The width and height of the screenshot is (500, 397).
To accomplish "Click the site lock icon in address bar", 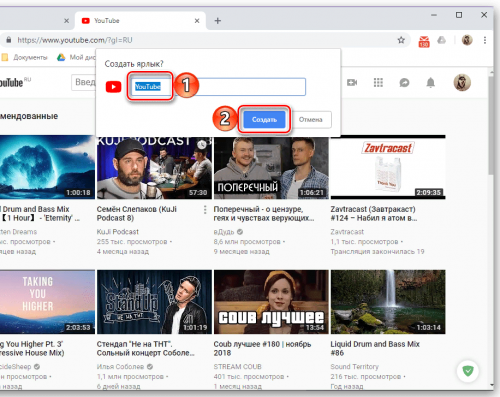I will coord(9,40).
